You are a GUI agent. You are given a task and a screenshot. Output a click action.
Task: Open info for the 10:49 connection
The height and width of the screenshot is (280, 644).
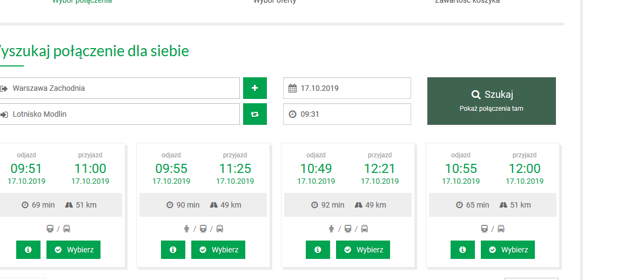coord(318,250)
